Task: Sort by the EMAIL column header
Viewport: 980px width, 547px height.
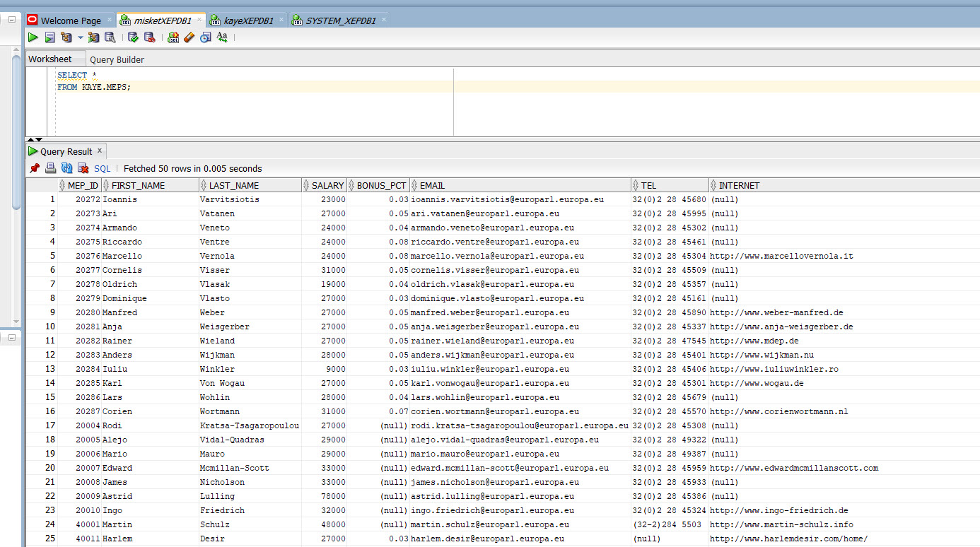Action: [x=520, y=185]
